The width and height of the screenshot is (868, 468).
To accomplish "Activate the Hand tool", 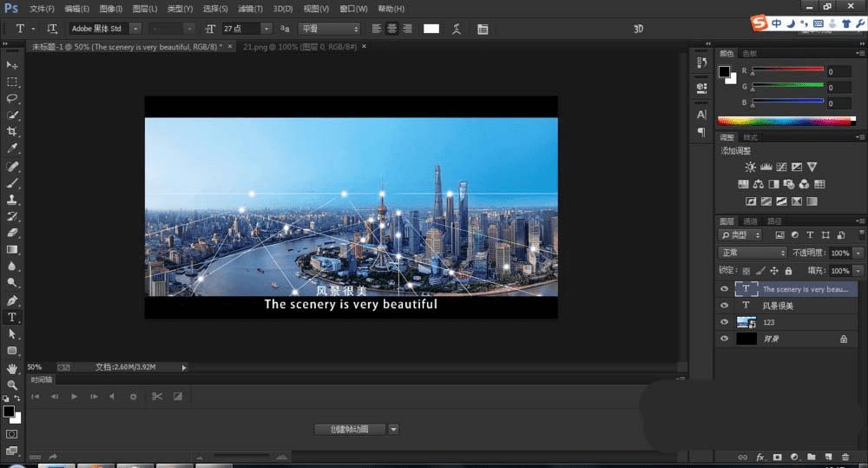I will click(x=12, y=368).
